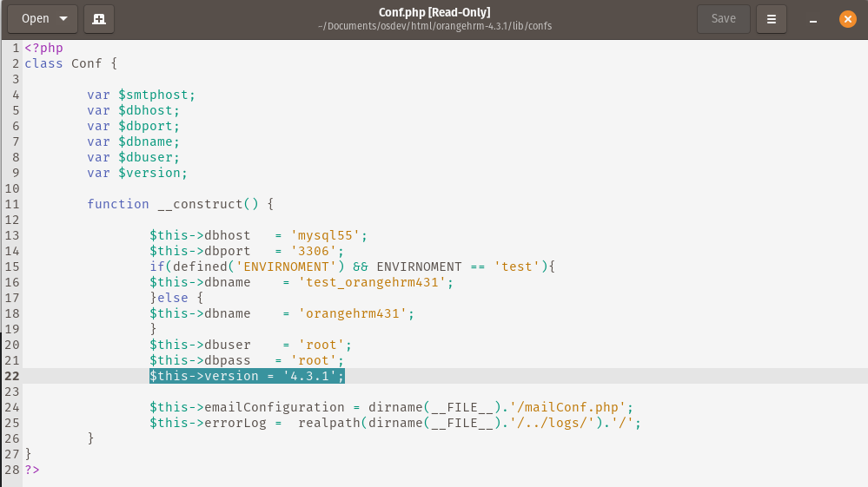This screenshot has height=487, width=868.
Task: Click 'class Conf {' line
Action: coord(71,63)
